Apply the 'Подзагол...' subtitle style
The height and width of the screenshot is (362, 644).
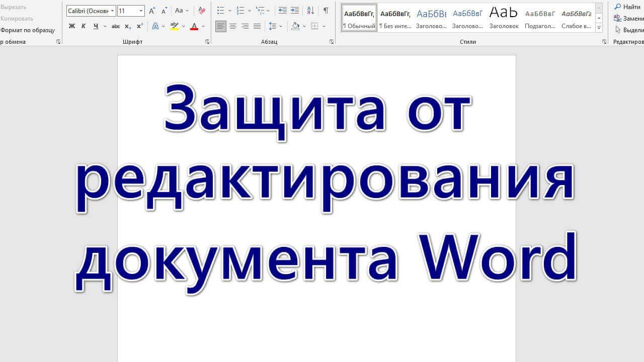(540, 18)
